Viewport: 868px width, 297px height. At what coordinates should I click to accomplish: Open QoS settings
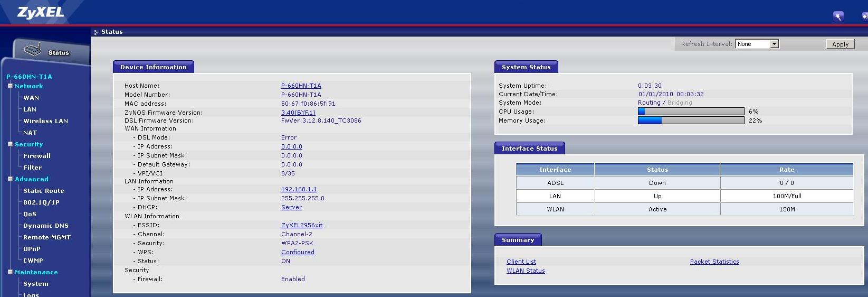(x=30, y=214)
